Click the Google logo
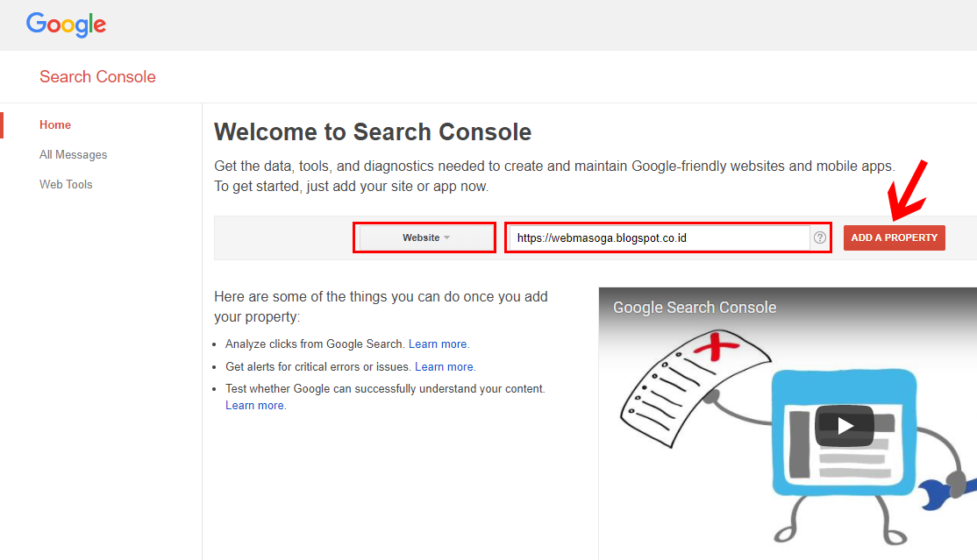977x560 pixels. 66,25
